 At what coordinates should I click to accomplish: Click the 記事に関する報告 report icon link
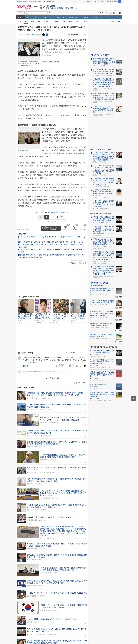(23, 229)
